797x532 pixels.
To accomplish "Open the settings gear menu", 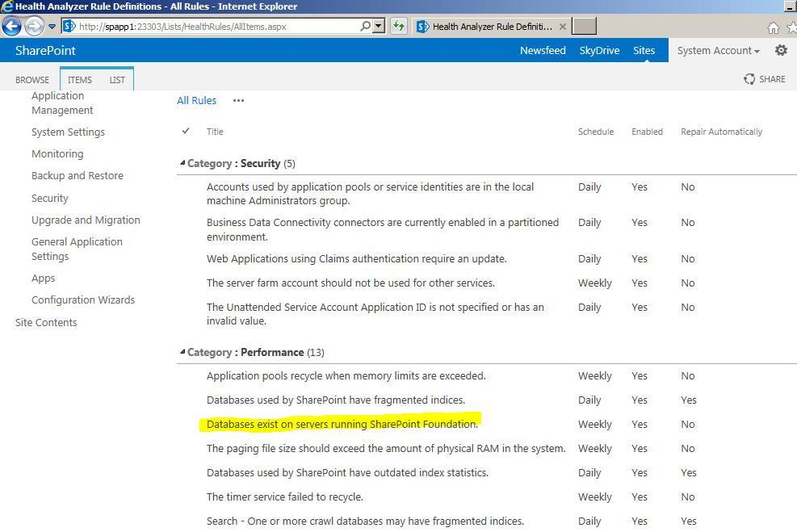I will 781,50.
